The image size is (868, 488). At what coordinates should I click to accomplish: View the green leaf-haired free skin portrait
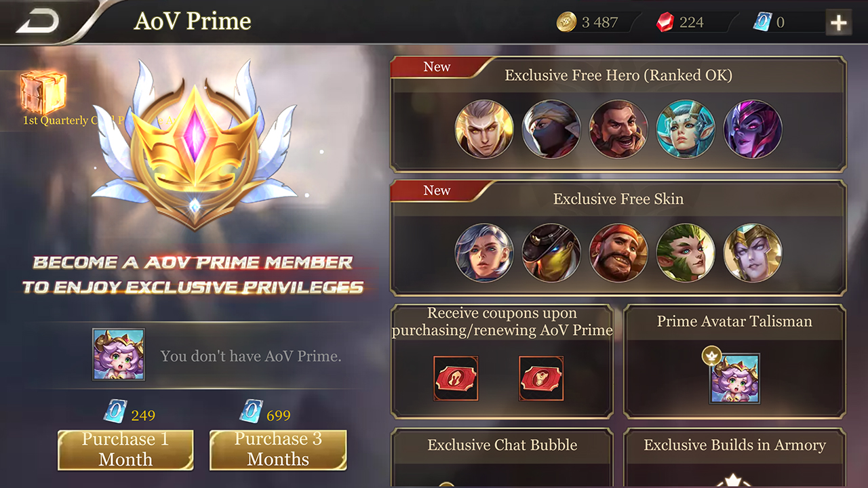point(686,253)
